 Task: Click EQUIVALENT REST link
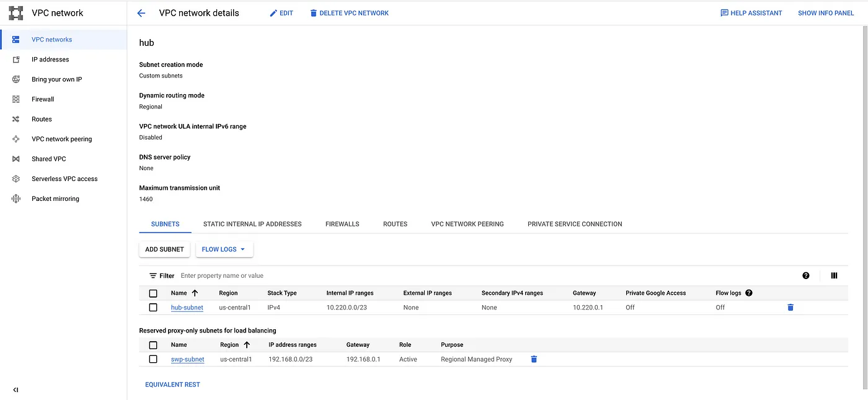(172, 384)
